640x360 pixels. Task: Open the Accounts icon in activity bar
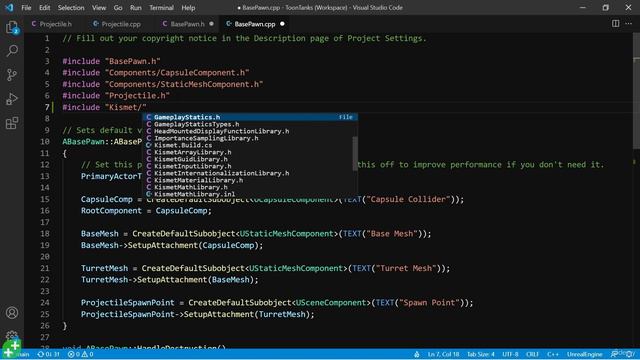tap(12, 313)
